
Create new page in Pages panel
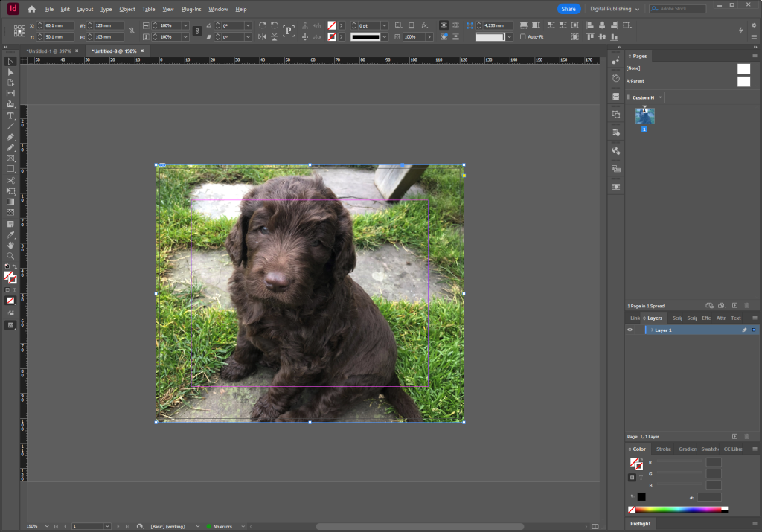(x=734, y=305)
